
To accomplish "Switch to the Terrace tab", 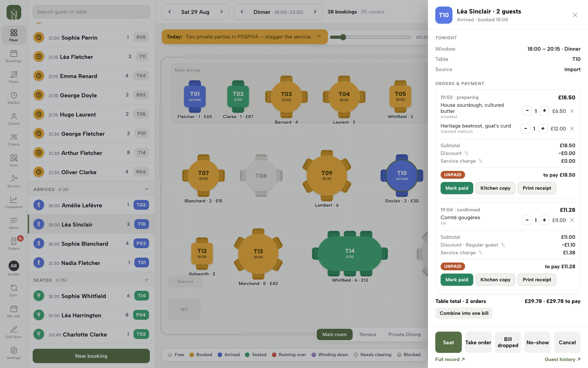I will 367,334.
